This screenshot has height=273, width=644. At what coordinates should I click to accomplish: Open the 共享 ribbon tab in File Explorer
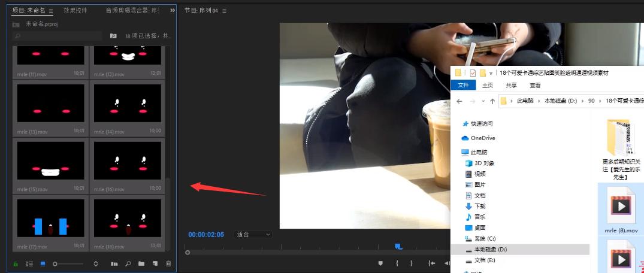[512, 86]
